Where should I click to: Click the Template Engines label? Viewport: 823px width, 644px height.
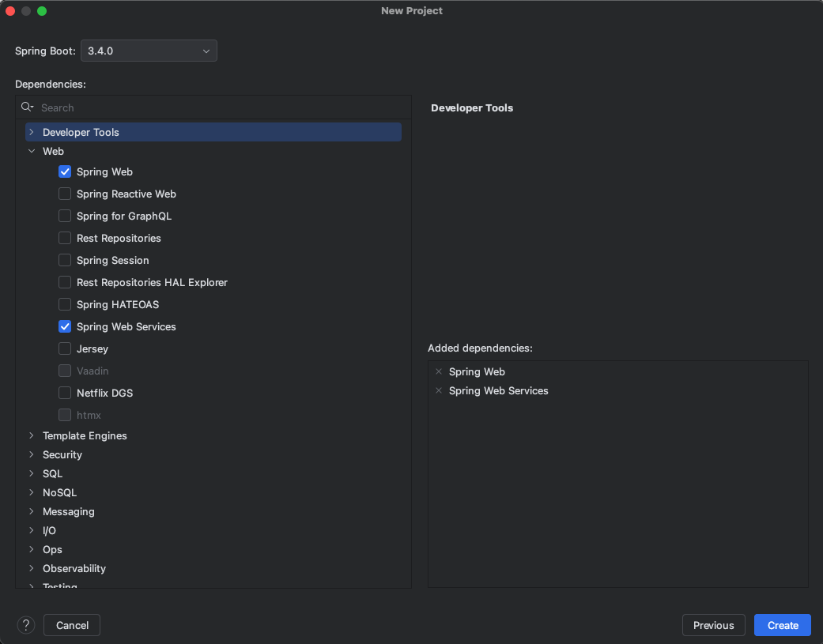point(85,435)
